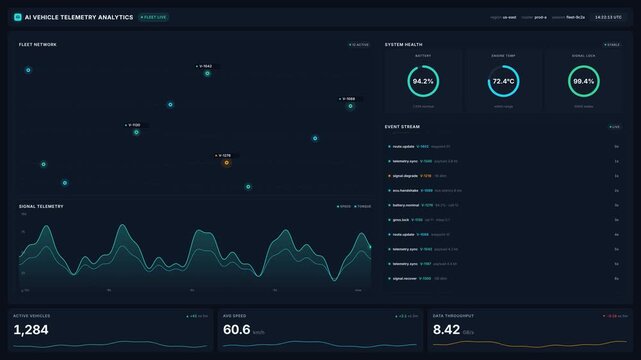
Task: Select the orange V-1276 warning node
Action: (x=226, y=163)
